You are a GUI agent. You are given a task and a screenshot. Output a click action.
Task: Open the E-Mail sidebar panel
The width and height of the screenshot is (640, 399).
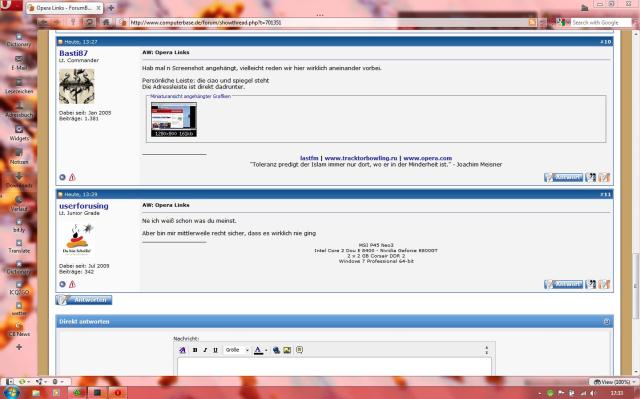point(19,63)
